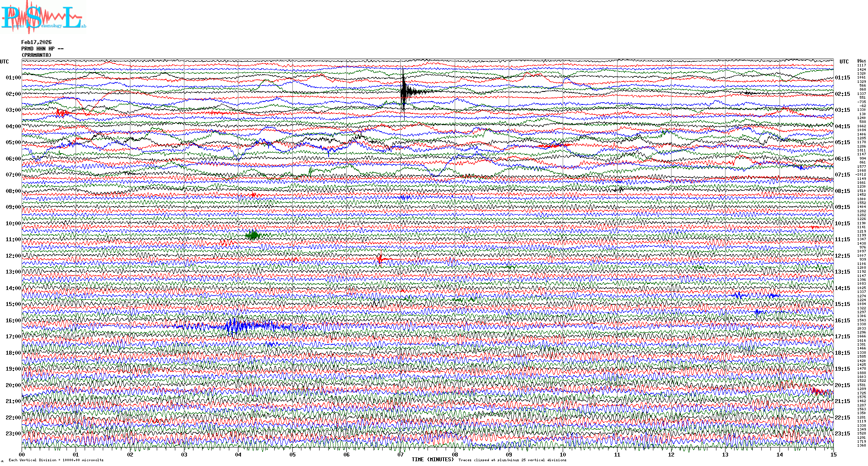The width and height of the screenshot is (868, 466).
Task: Click the Each Vertical Division scale note
Action: pos(56,460)
